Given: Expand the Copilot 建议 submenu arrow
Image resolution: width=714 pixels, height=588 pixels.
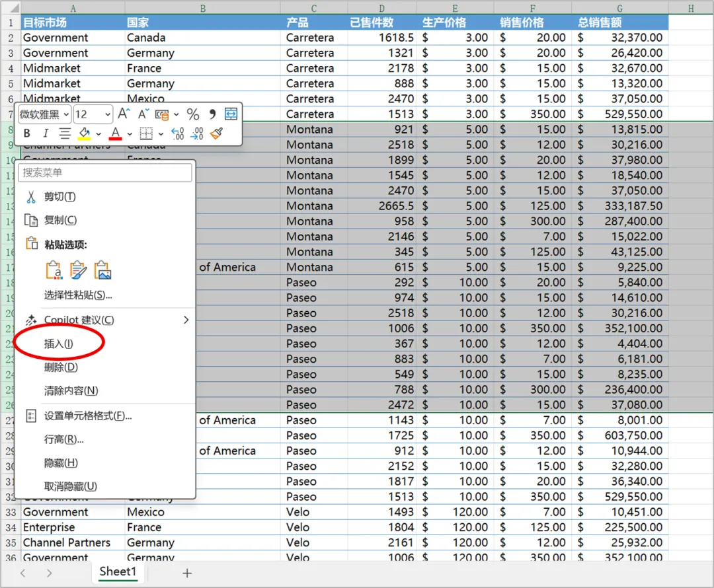Looking at the screenshot, I should click(x=186, y=320).
